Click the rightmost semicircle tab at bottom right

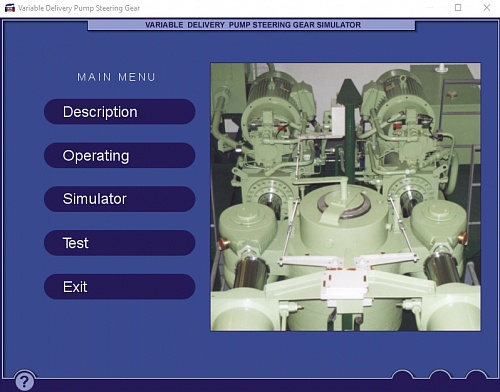click(x=476, y=375)
